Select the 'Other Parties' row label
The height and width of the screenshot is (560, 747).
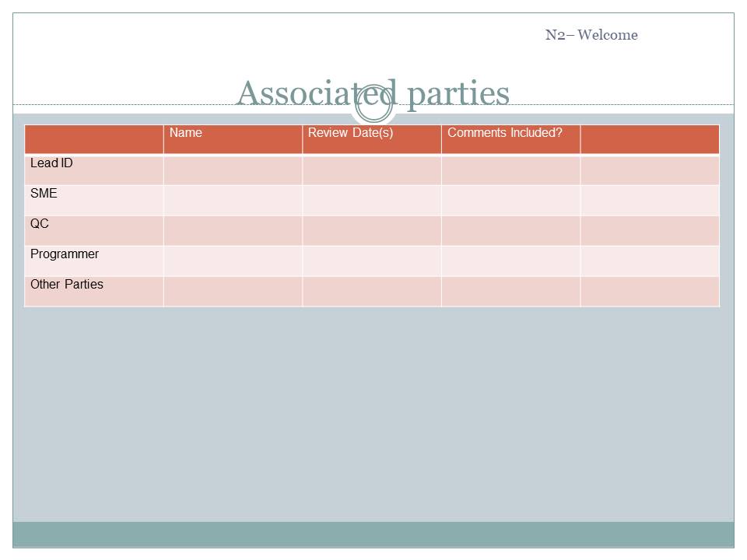pyautogui.click(x=67, y=285)
